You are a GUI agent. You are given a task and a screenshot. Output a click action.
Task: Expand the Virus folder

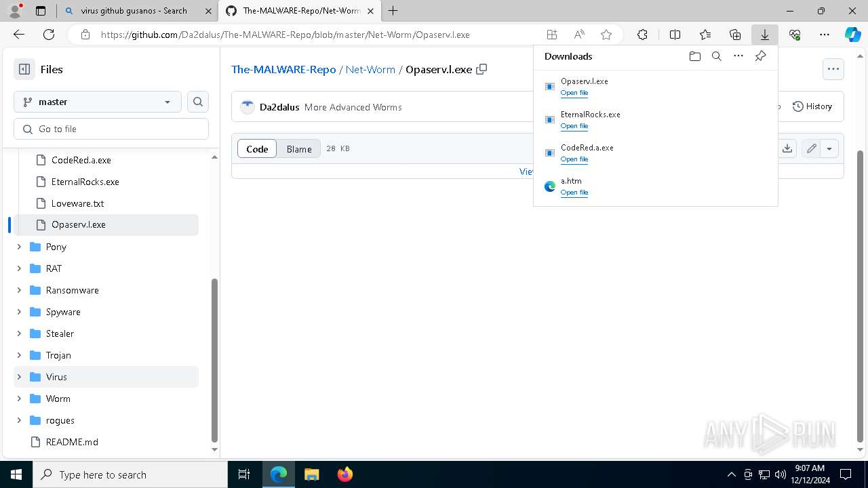tap(19, 377)
